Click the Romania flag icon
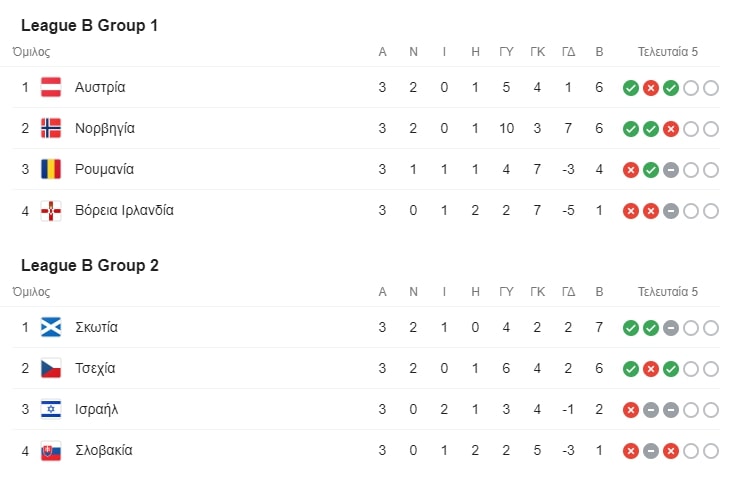Viewport: 748px width, 486px height. [51, 169]
